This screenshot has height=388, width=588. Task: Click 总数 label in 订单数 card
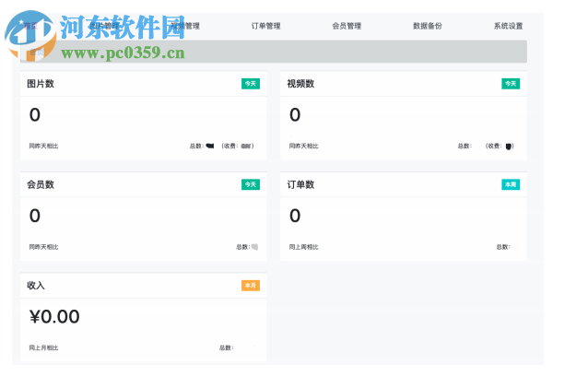503,247
